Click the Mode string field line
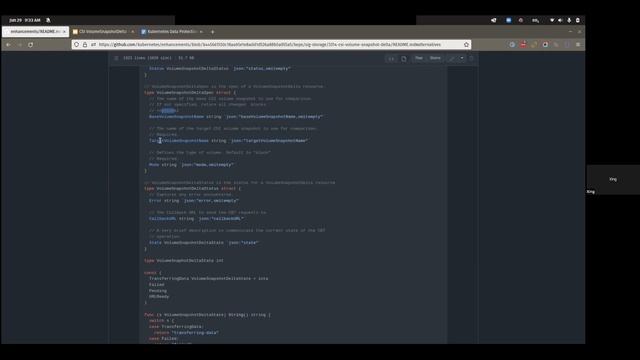Image resolution: width=640 pixels, height=360 pixels. (191, 164)
